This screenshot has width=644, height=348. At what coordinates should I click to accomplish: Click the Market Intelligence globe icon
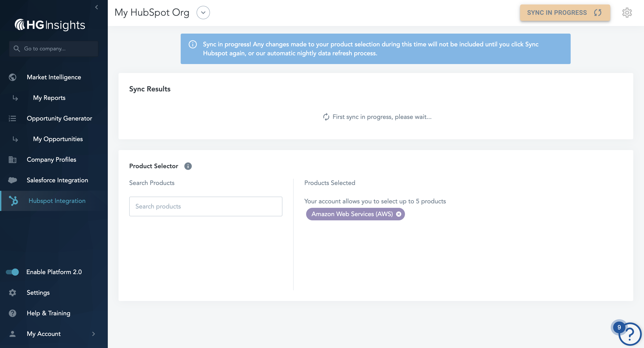pyautogui.click(x=13, y=77)
